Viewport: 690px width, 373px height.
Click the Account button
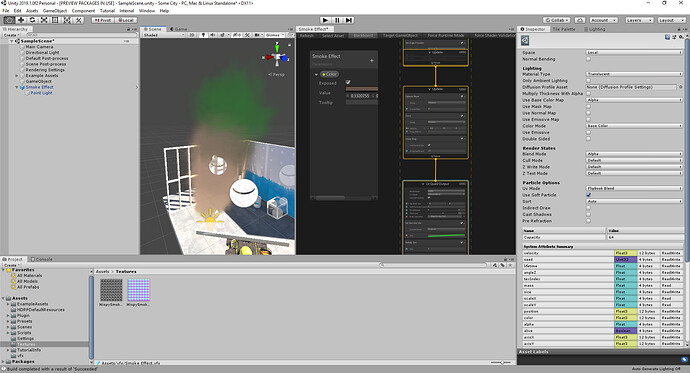(603, 20)
